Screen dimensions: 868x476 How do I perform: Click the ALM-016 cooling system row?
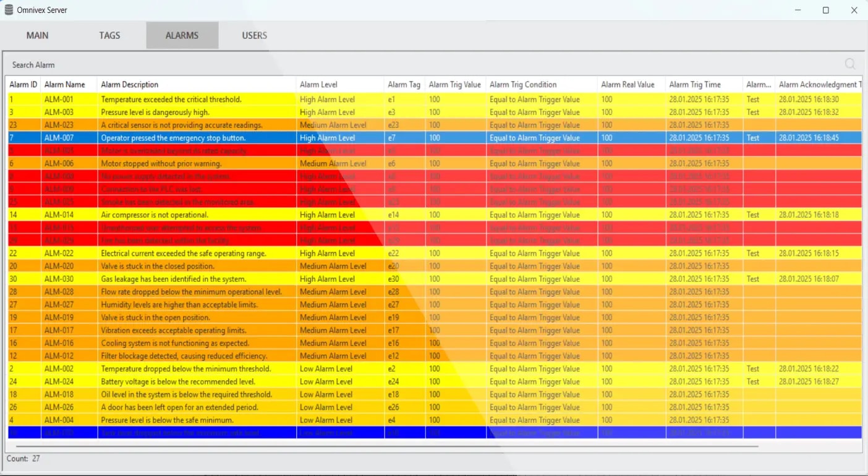click(175, 343)
